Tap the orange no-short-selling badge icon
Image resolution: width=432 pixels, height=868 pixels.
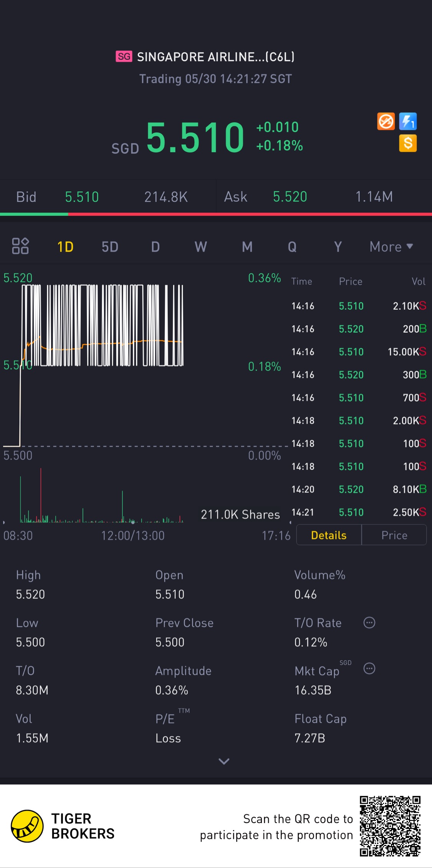tap(386, 122)
